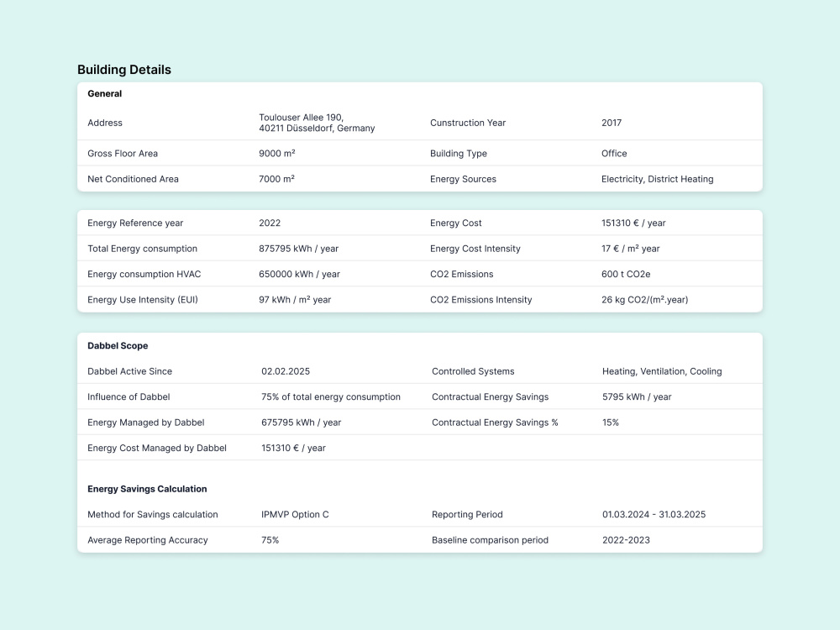Click the reference year value '2022'
The image size is (840, 630).
click(x=270, y=223)
